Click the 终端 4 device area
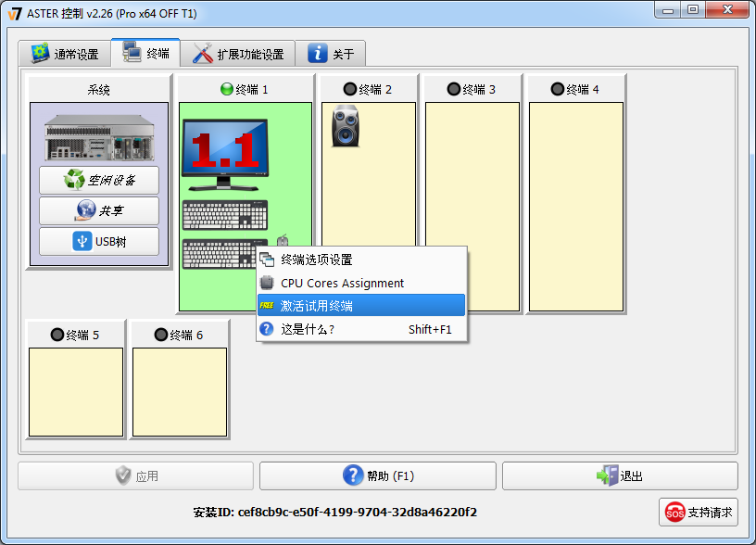756x545 pixels. coord(576,207)
